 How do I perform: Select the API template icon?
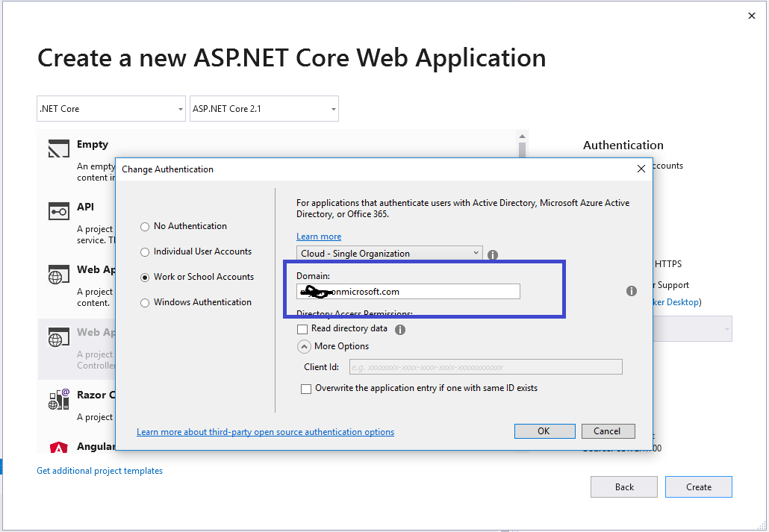coord(58,211)
